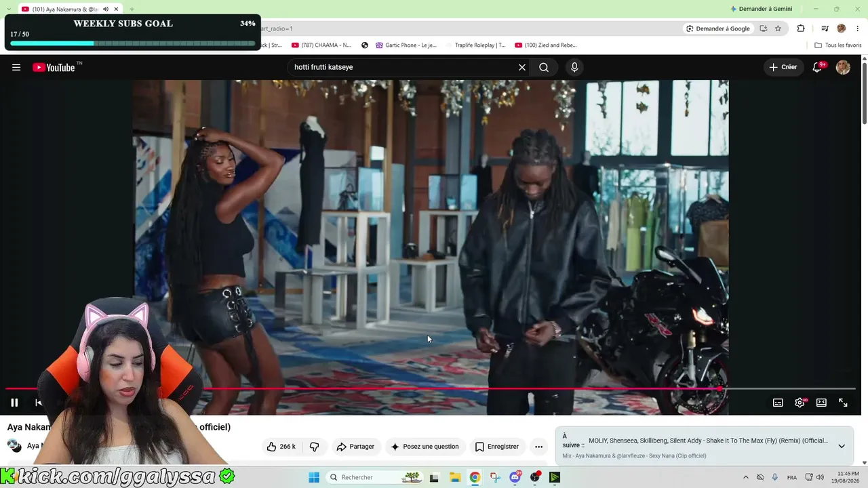Submit search with the magnifier icon
Screen dimensions: 868x488
544,67
